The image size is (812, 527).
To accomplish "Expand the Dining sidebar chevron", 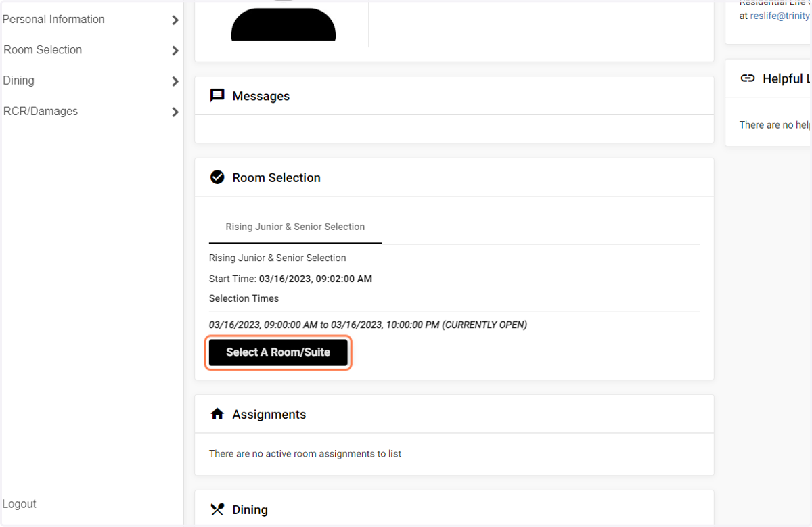I will [x=175, y=81].
